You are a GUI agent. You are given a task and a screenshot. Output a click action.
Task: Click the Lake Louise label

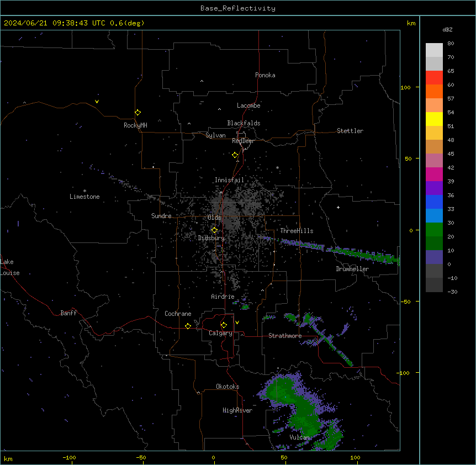[10, 267]
